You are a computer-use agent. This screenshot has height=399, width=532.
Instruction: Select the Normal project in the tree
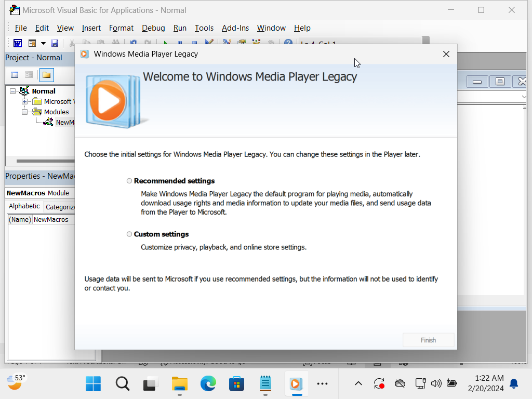44,91
